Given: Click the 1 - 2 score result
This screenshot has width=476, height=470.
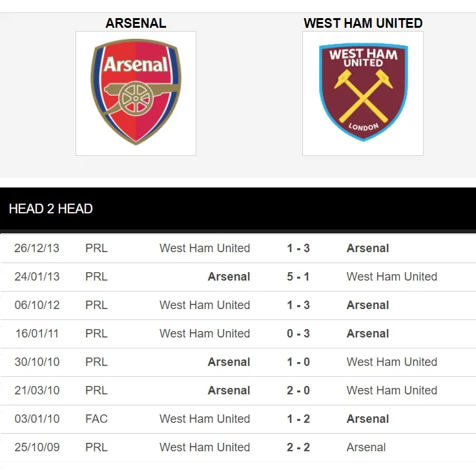Looking at the screenshot, I should pos(298,419).
